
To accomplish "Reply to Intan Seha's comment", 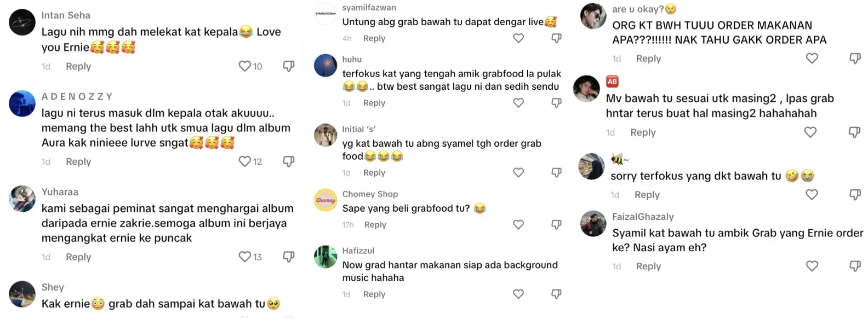I will (x=78, y=66).
